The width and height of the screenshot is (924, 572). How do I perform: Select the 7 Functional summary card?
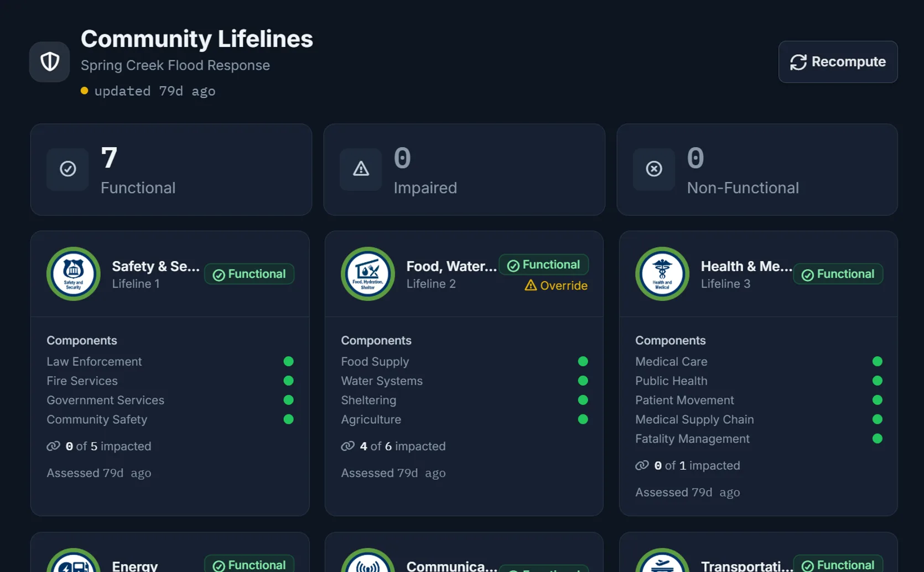(171, 169)
